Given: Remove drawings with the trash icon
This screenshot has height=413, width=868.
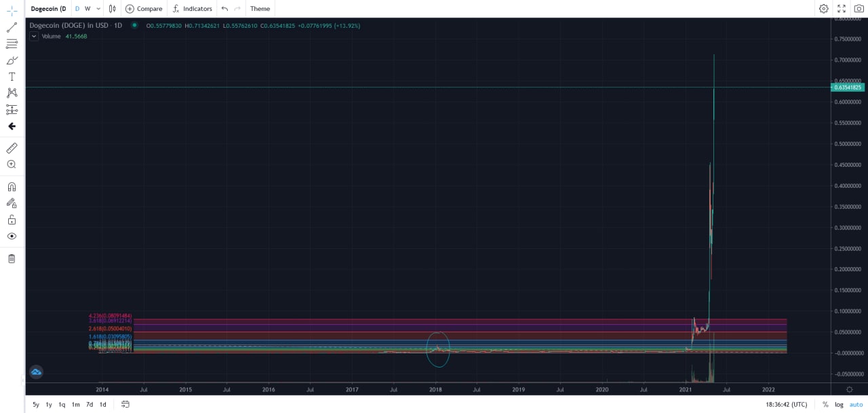Looking at the screenshot, I should coord(12,258).
